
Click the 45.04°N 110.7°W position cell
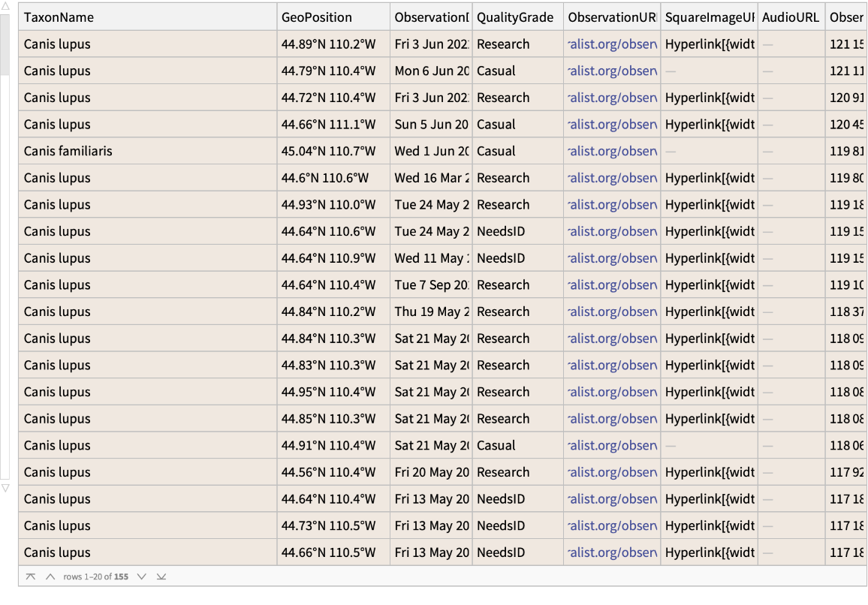(328, 152)
